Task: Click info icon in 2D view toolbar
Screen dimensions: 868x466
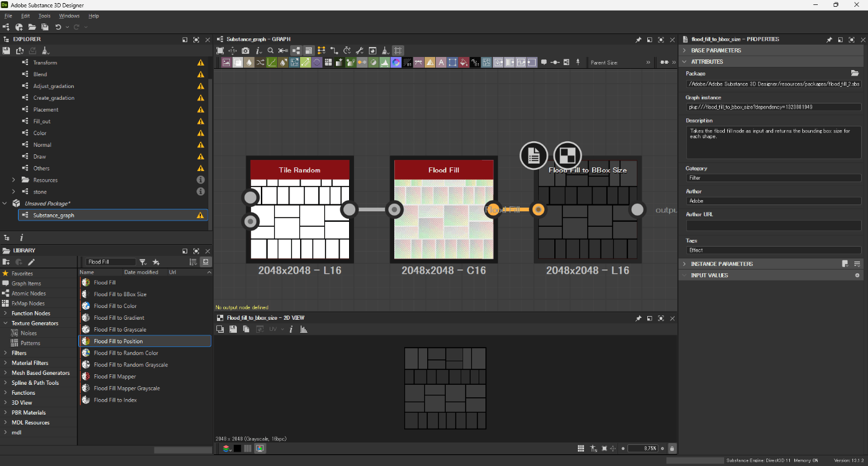Action: pyautogui.click(x=291, y=330)
